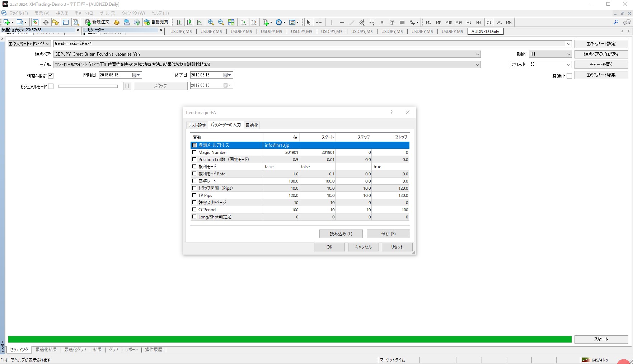Select the Fibonacci retracement tool
This screenshot has width=633, height=364.
coord(372,22)
